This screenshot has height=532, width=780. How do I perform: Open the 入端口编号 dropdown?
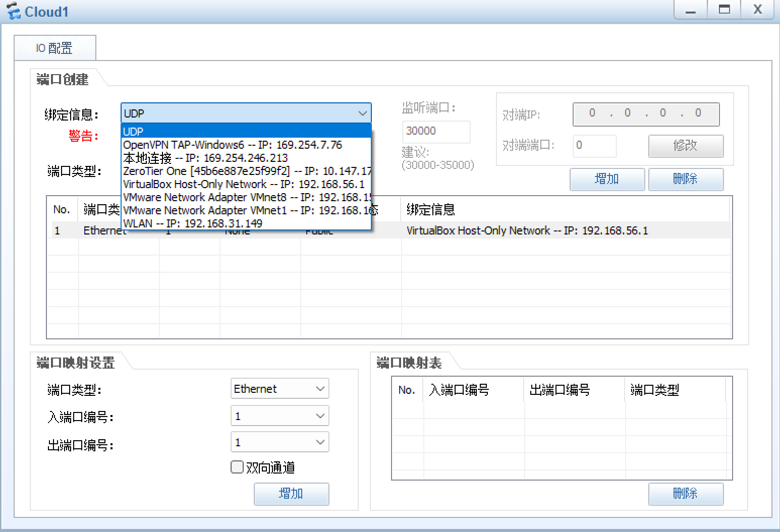[280, 415]
